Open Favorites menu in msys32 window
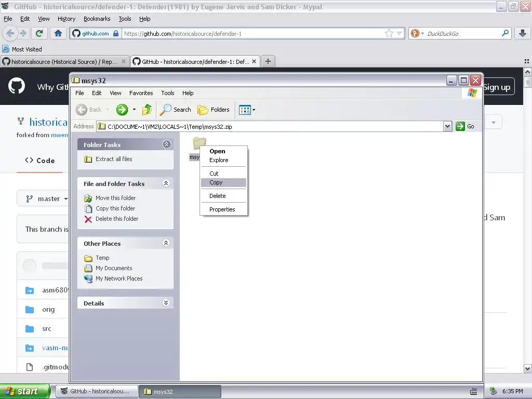532x399 pixels. coord(141,93)
